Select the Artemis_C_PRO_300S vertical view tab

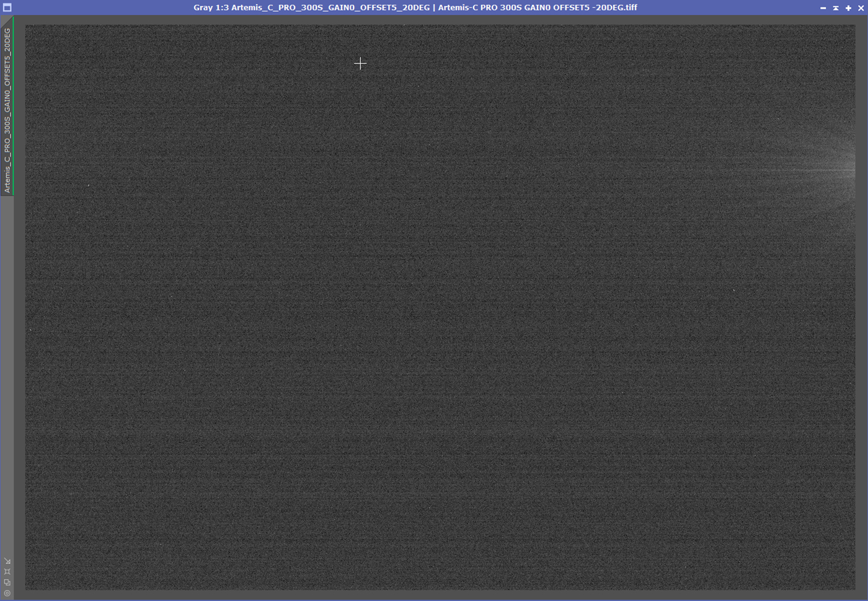pos(7,110)
